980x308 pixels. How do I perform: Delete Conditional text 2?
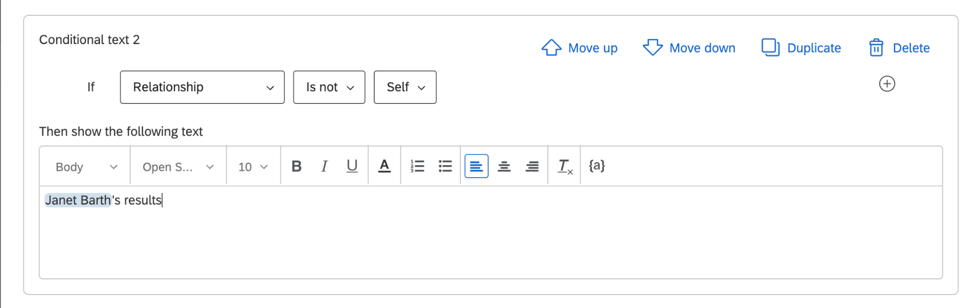pos(898,47)
